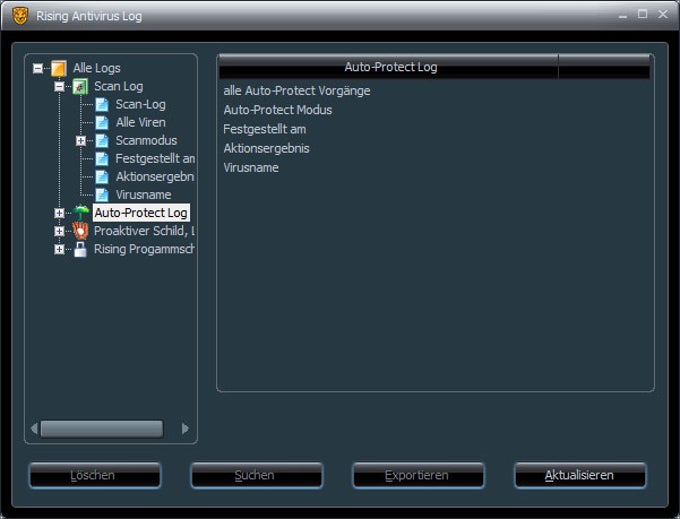Click the document icon beside Alle Viren
680x519 pixels.
[x=101, y=123]
